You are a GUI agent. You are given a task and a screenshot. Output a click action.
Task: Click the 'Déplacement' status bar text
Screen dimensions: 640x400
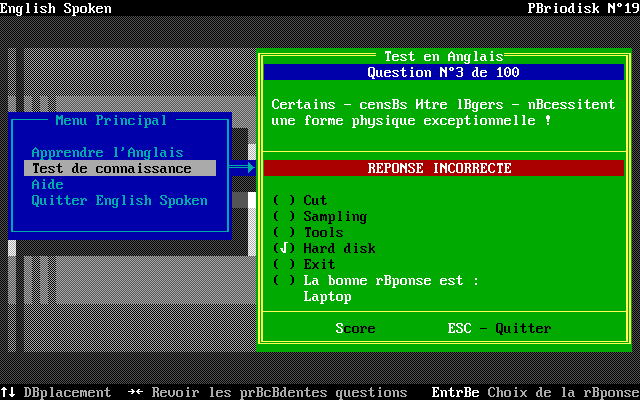67,392
